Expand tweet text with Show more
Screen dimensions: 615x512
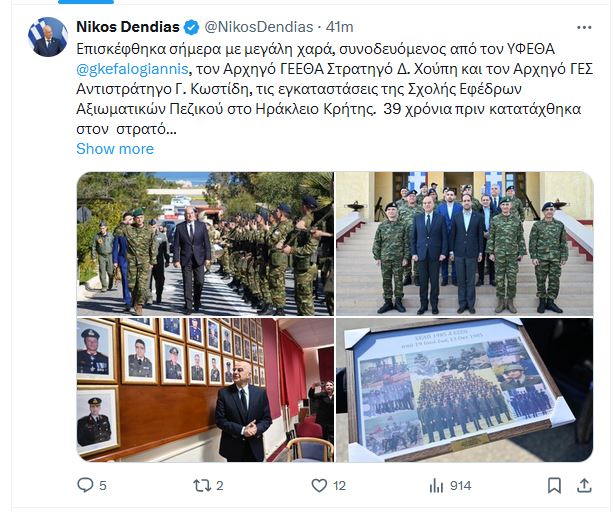coord(115,149)
